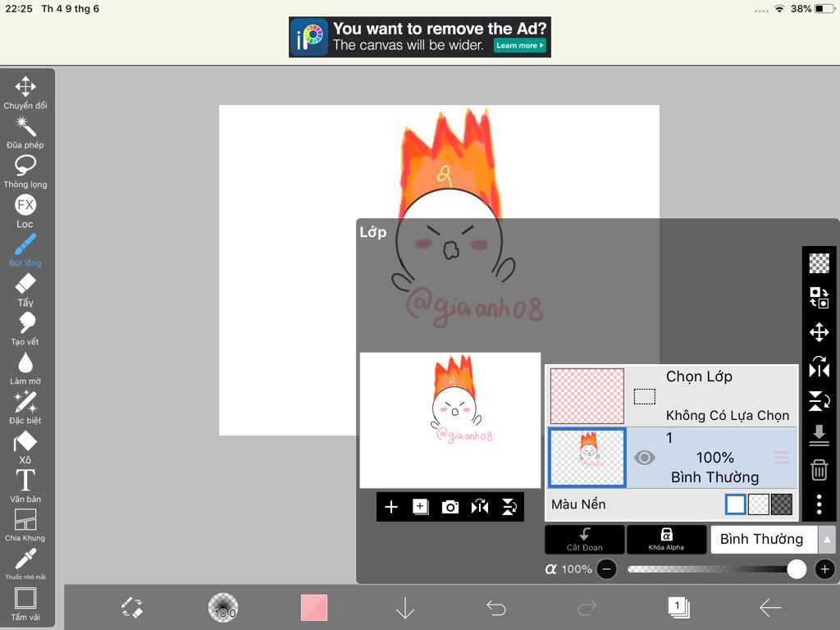The image size is (840, 630).
Task: Select the Thuốc nhỏ mắt eyedropper tool
Action: 25,564
